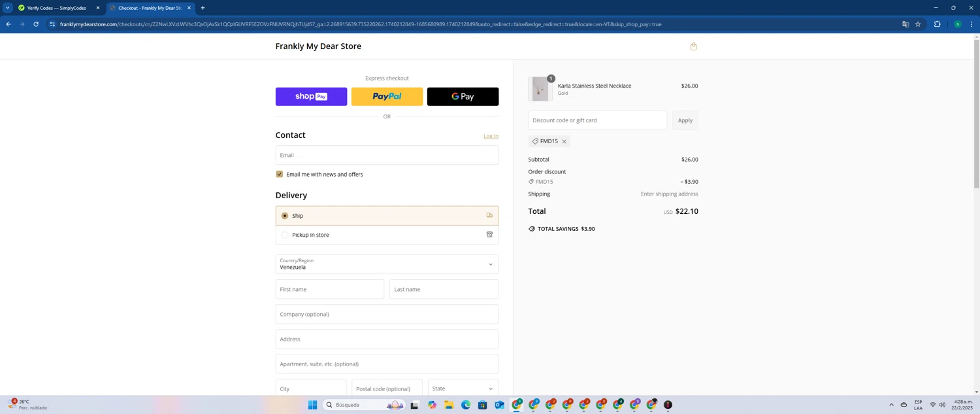Focus the First name field
This screenshot has height=414, width=980.
330,289
